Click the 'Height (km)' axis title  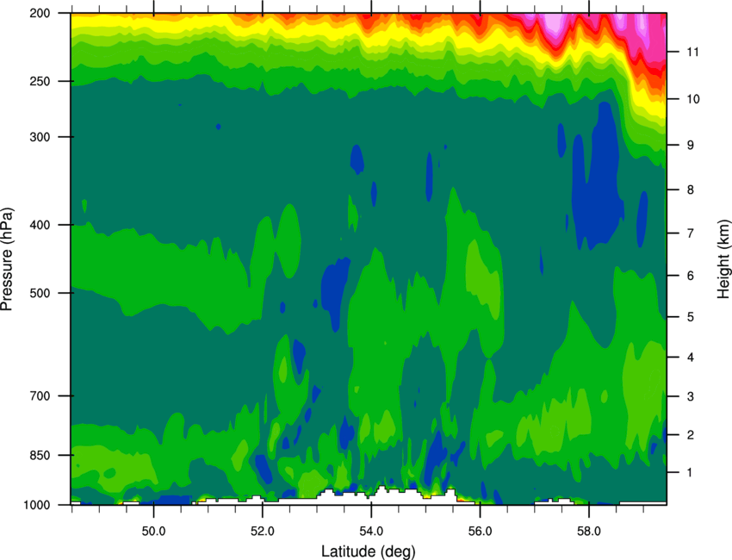point(723,258)
